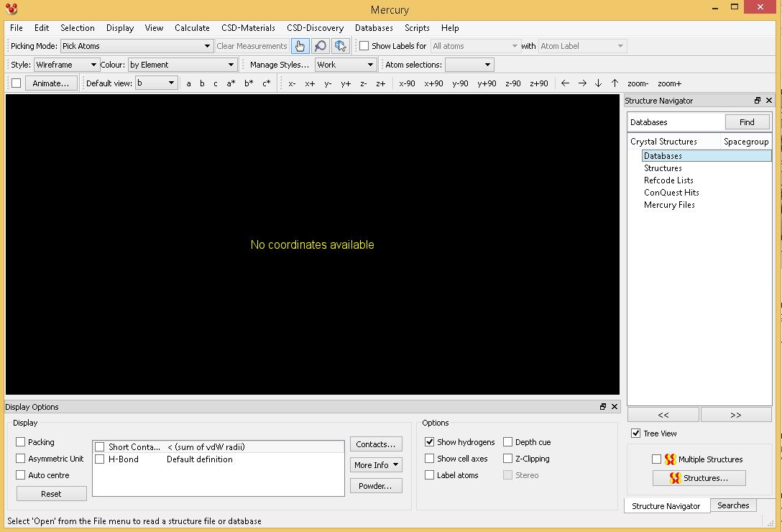The width and height of the screenshot is (782, 532).
Task: Move view up with up arrow
Action: (x=615, y=83)
